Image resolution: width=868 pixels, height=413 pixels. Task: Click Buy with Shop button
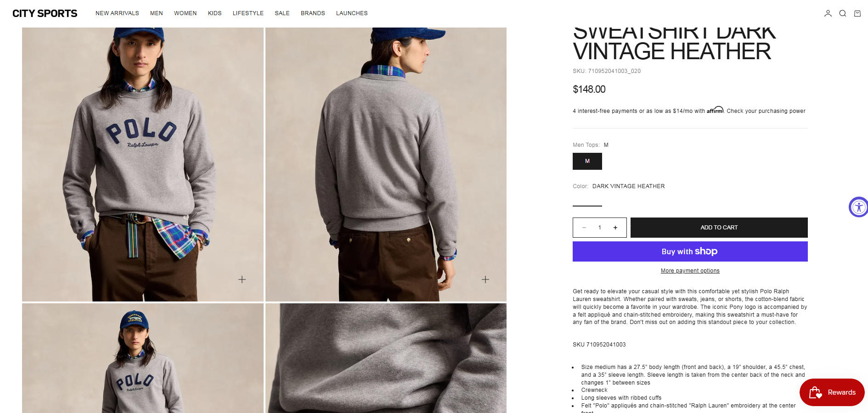pos(690,251)
